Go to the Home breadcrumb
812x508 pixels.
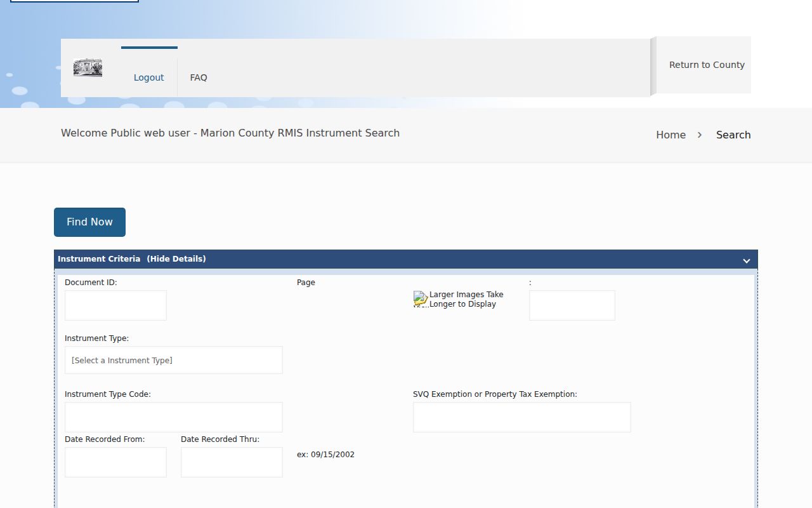point(671,135)
